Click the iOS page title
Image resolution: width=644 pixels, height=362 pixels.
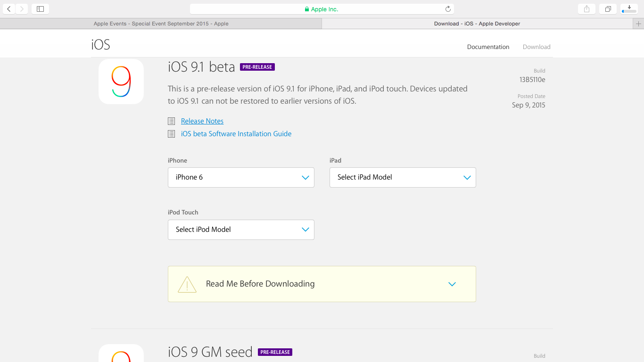coord(101,45)
